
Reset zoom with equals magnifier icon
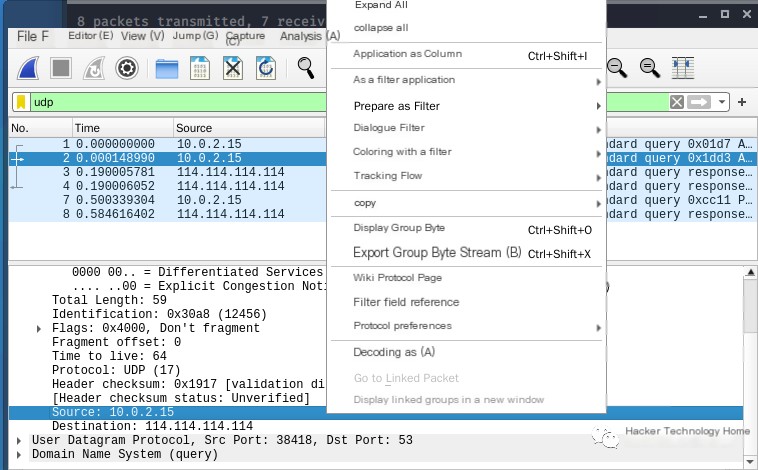[650, 68]
